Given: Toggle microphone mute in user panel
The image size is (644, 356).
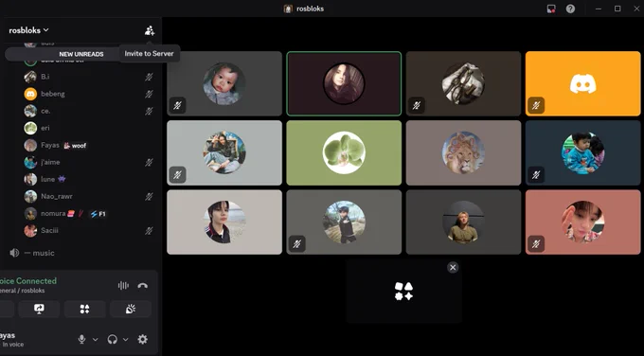Looking at the screenshot, I should click(x=81, y=339).
